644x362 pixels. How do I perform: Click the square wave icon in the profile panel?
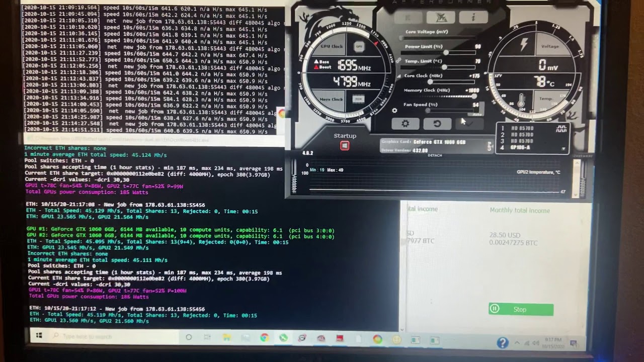click(561, 129)
